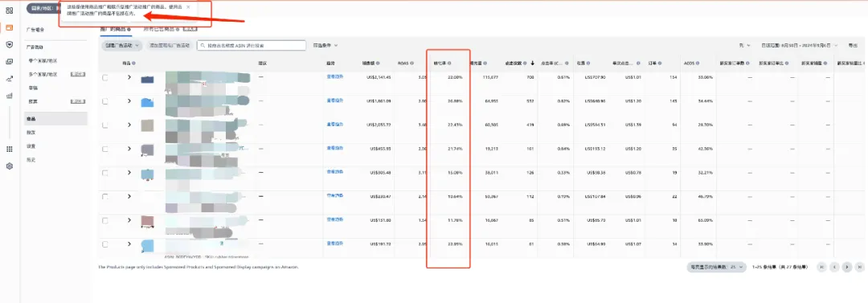Go to the first results page

822,267
